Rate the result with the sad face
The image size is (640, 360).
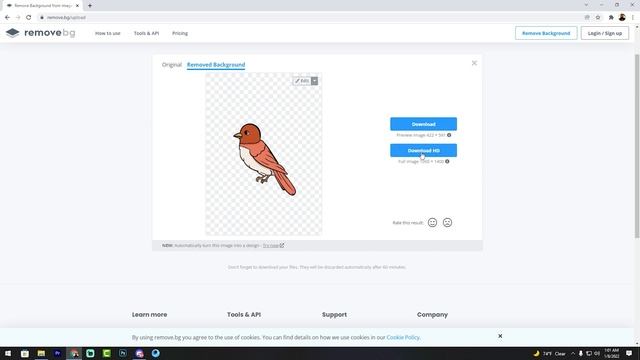point(447,222)
